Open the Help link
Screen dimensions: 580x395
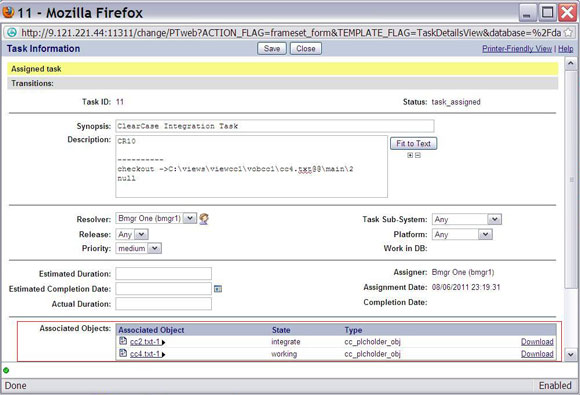pos(566,49)
